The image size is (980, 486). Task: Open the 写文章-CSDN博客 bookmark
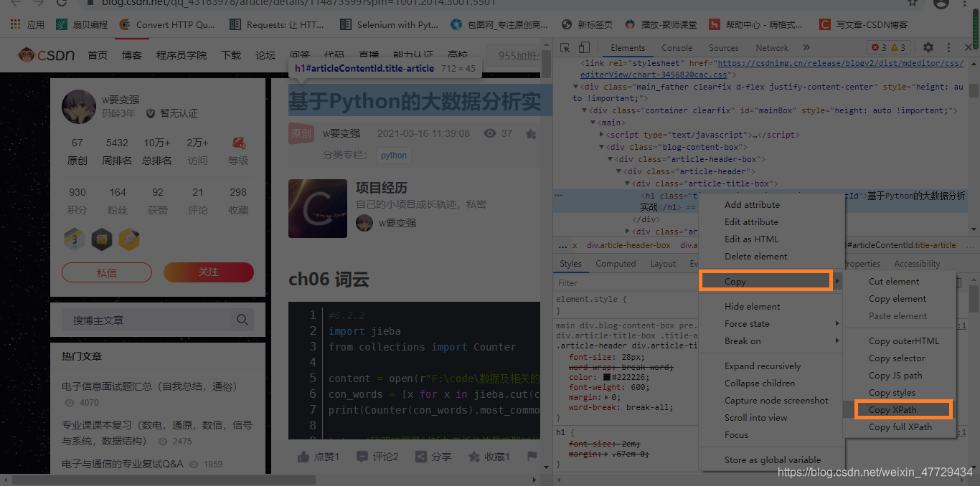864,24
